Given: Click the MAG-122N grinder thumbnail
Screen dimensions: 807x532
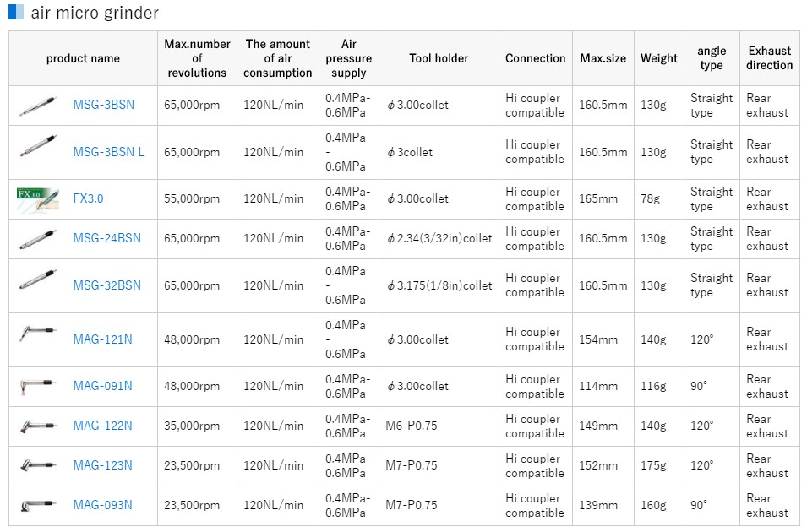Looking at the screenshot, I should point(38,426).
